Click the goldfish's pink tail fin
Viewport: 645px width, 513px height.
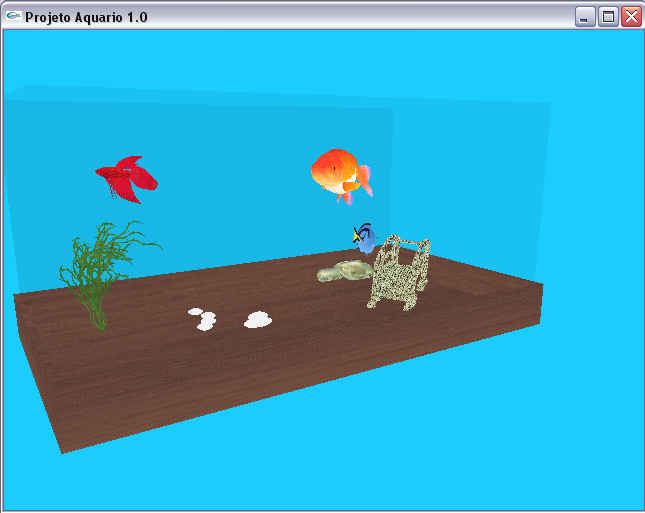coord(365,182)
